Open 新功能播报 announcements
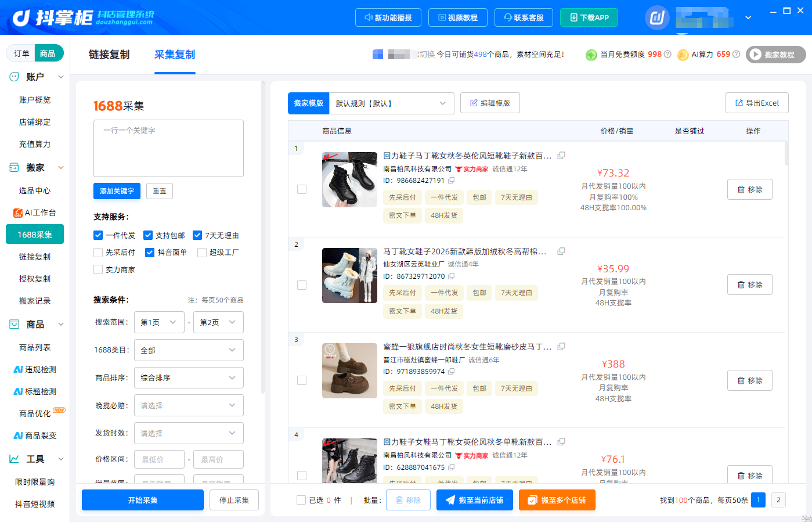 coord(388,17)
